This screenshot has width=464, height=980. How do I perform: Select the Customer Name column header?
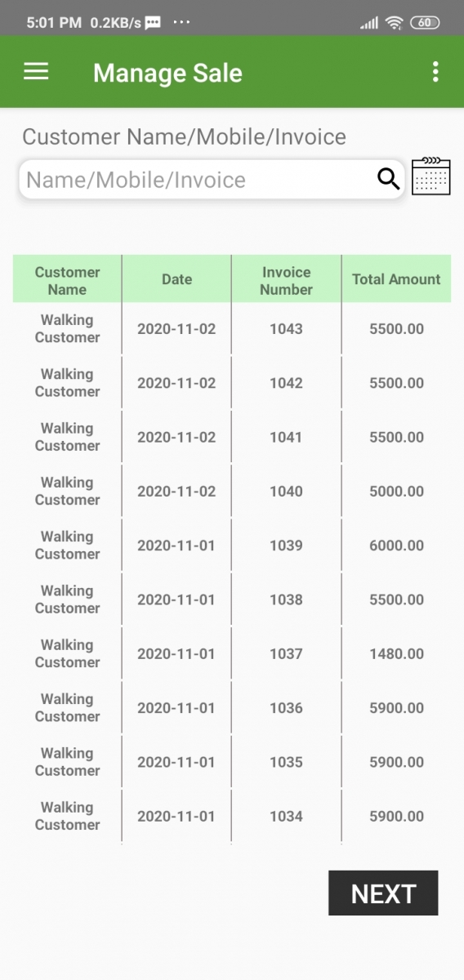[x=67, y=280]
